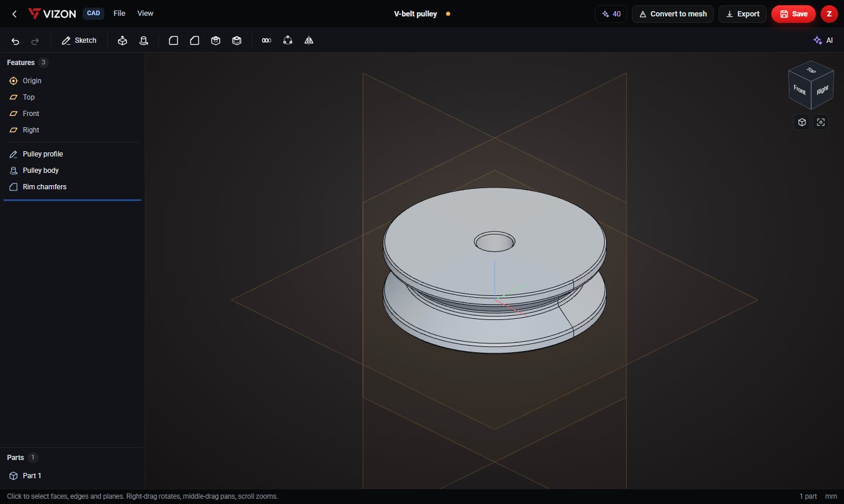Open the user profile avatar Z

tap(829, 14)
